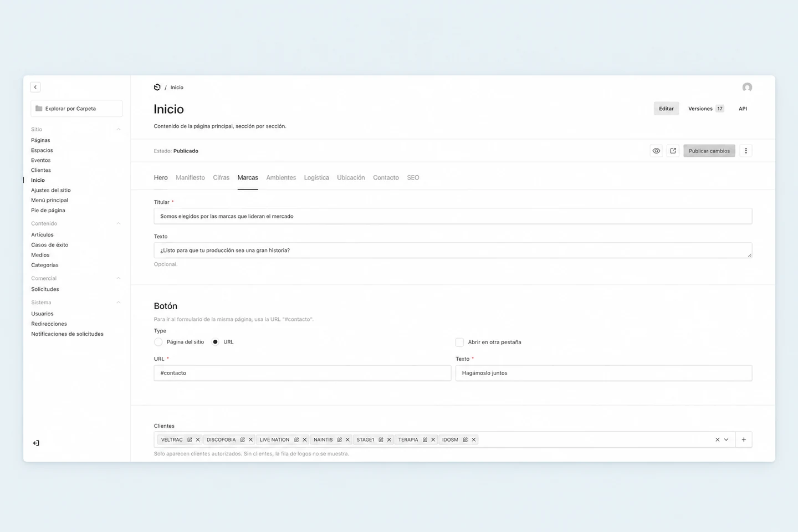Viewport: 798px width, 532px height.
Task: Select the URL radio option
Action: click(x=215, y=342)
